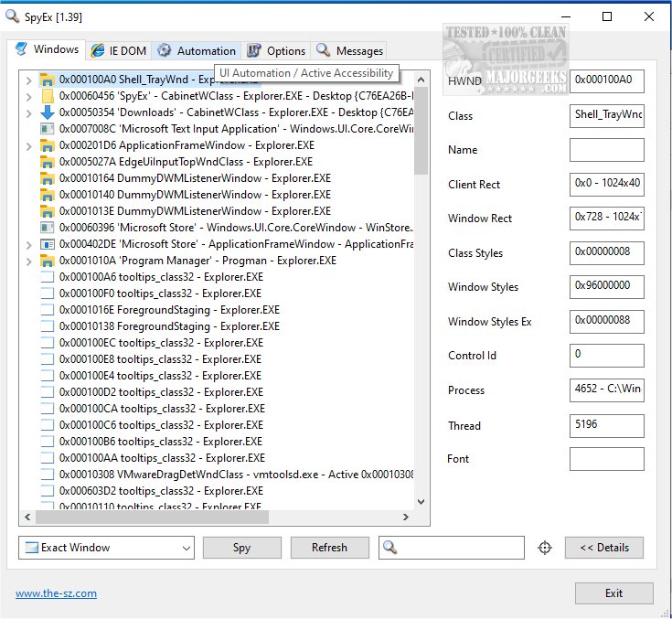
Task: Click the search field with magnifier
Action: (x=452, y=548)
